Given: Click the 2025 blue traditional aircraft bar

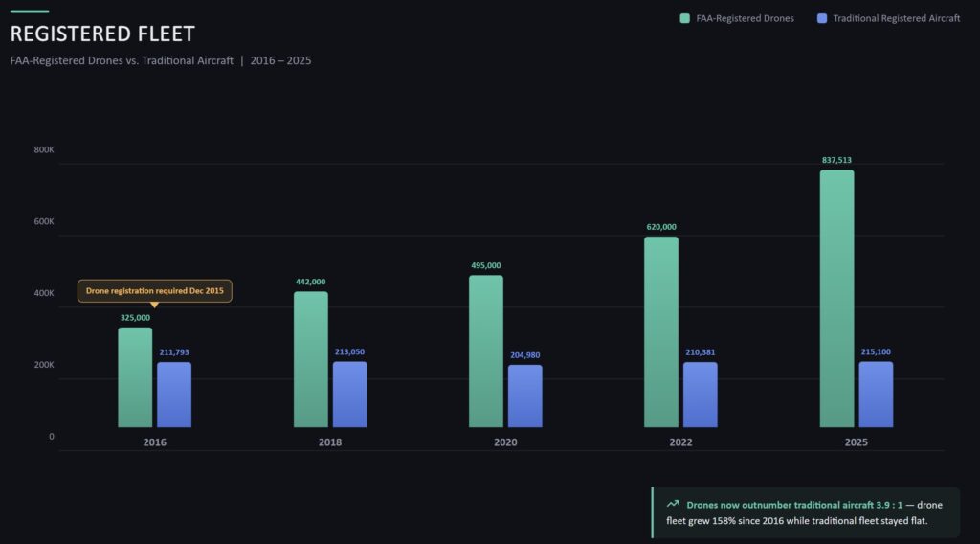Looking at the screenshot, I should [876, 394].
